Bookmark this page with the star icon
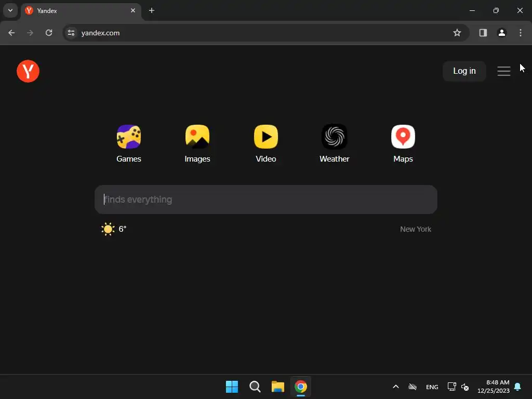Image resolution: width=532 pixels, height=399 pixels. pyautogui.click(x=457, y=33)
